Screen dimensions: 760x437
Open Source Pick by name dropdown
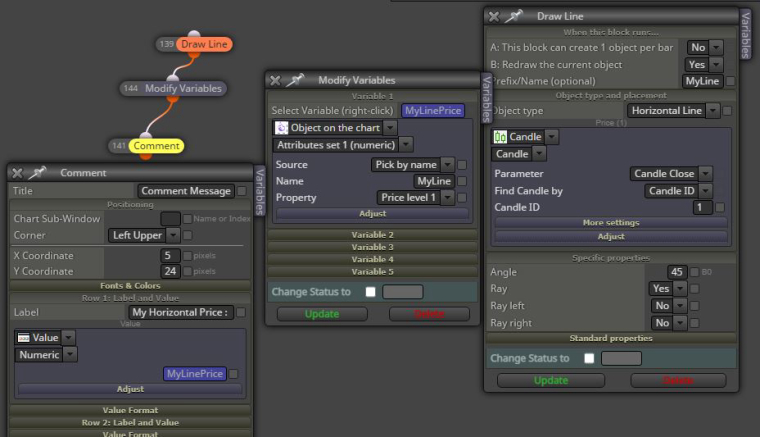click(x=412, y=165)
